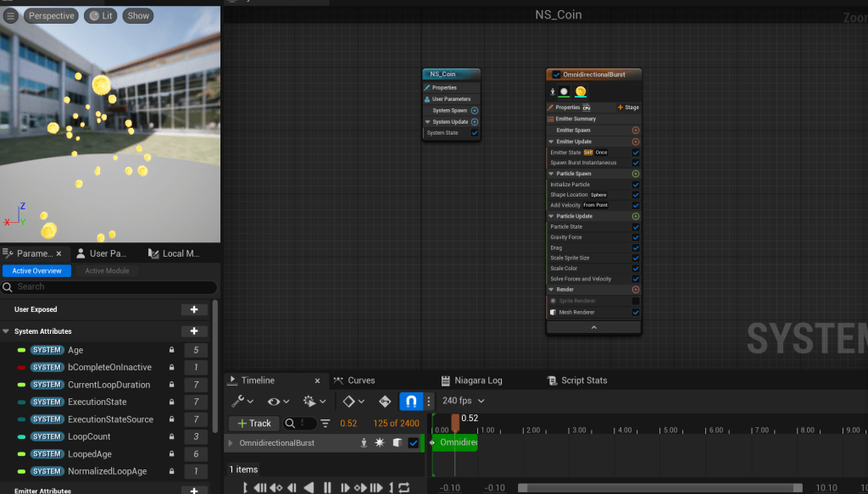The width and height of the screenshot is (868, 494).
Task: Select the Active Module button
Action: (107, 271)
